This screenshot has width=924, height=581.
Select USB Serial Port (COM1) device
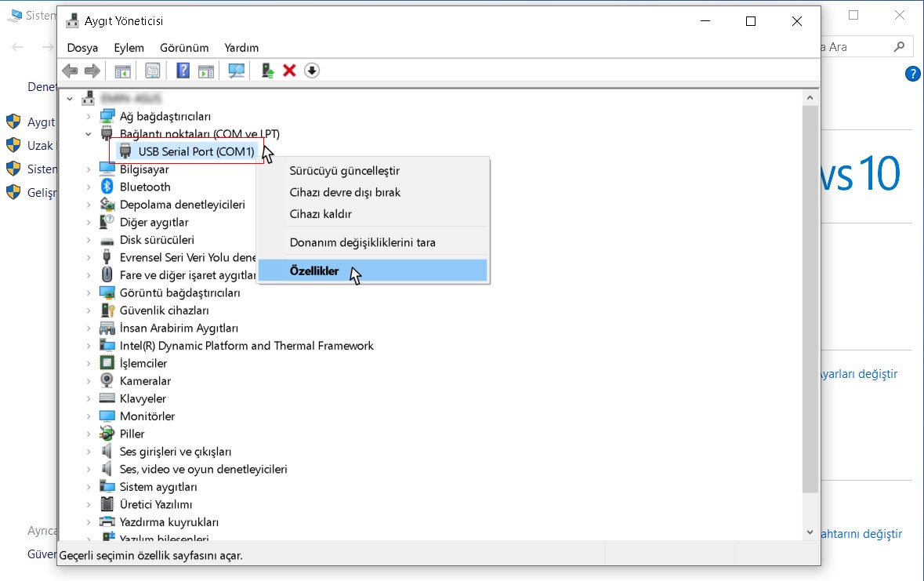pos(196,151)
